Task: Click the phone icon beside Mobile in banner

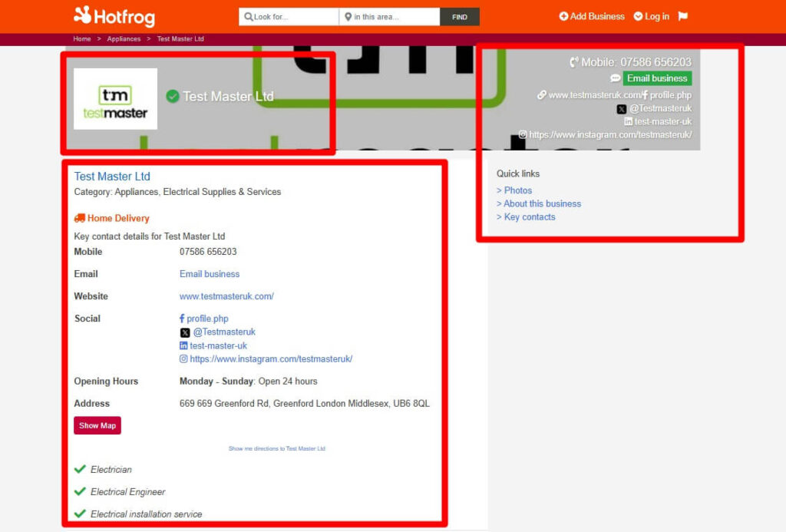Action: (x=574, y=62)
